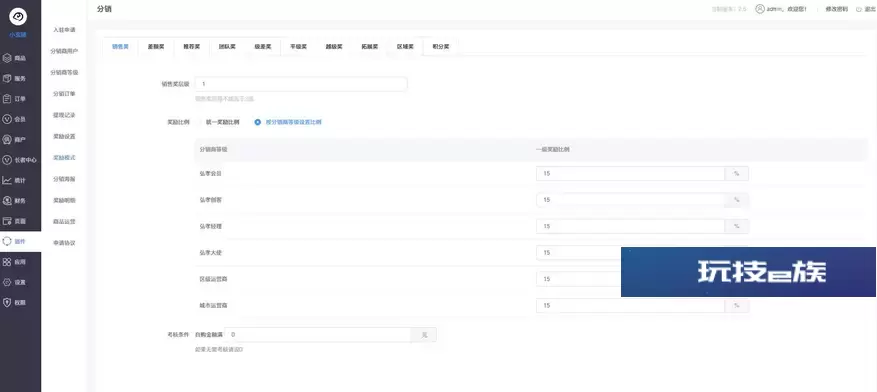Click the ratio input for 弘孝经理
877x392 pixels.
(631, 226)
